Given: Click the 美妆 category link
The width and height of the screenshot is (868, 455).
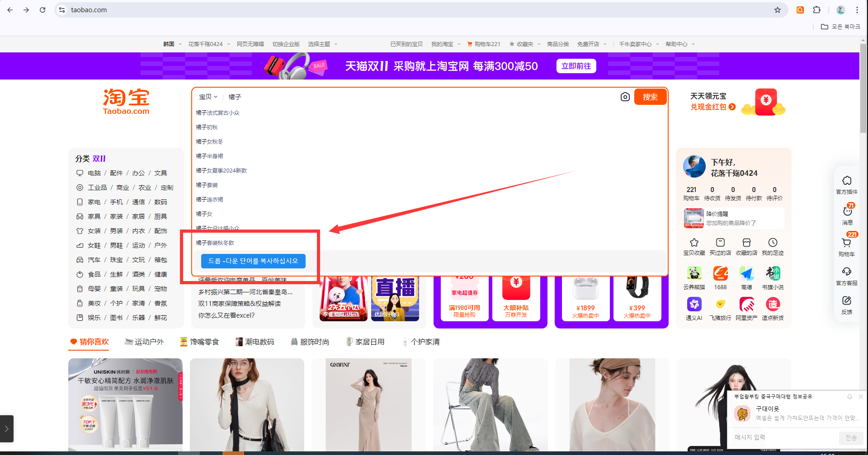Looking at the screenshot, I should coord(94,303).
